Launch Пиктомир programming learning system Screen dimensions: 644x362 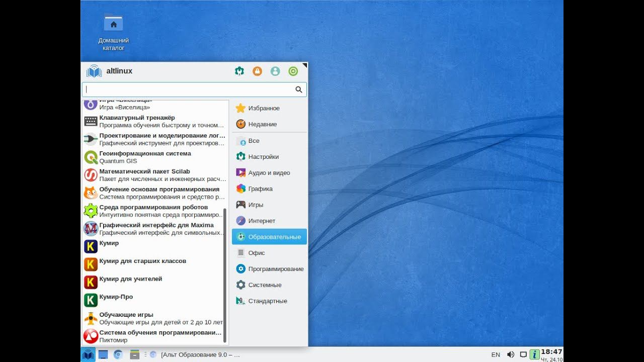(154, 336)
